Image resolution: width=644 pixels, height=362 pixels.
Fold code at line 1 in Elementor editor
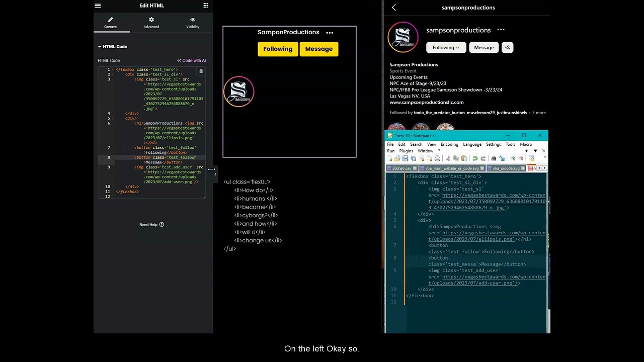coord(112,70)
